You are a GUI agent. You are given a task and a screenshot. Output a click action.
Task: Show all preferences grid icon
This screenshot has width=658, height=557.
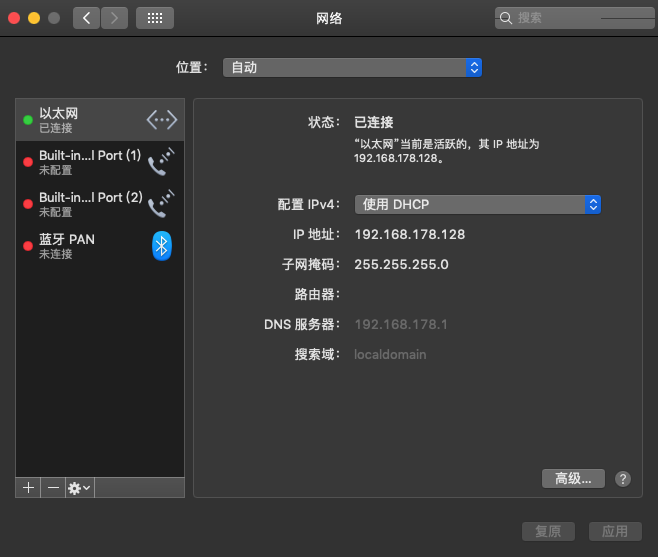click(x=154, y=18)
